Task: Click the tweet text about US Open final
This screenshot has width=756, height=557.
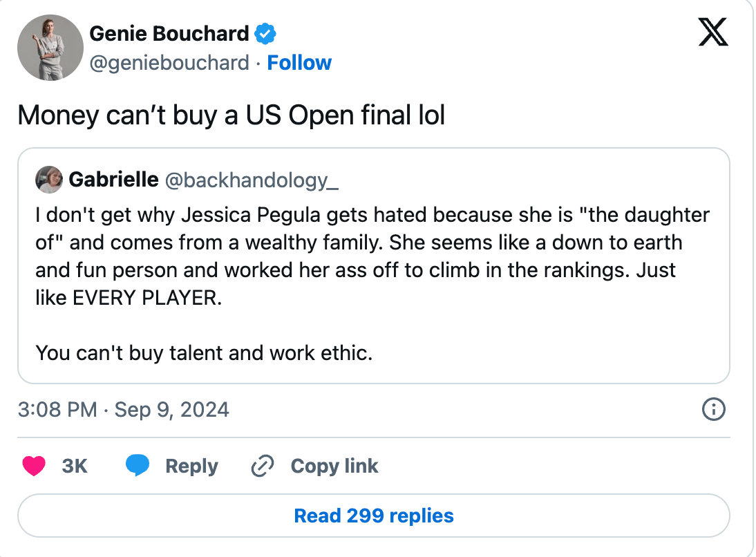Action: coord(231,115)
